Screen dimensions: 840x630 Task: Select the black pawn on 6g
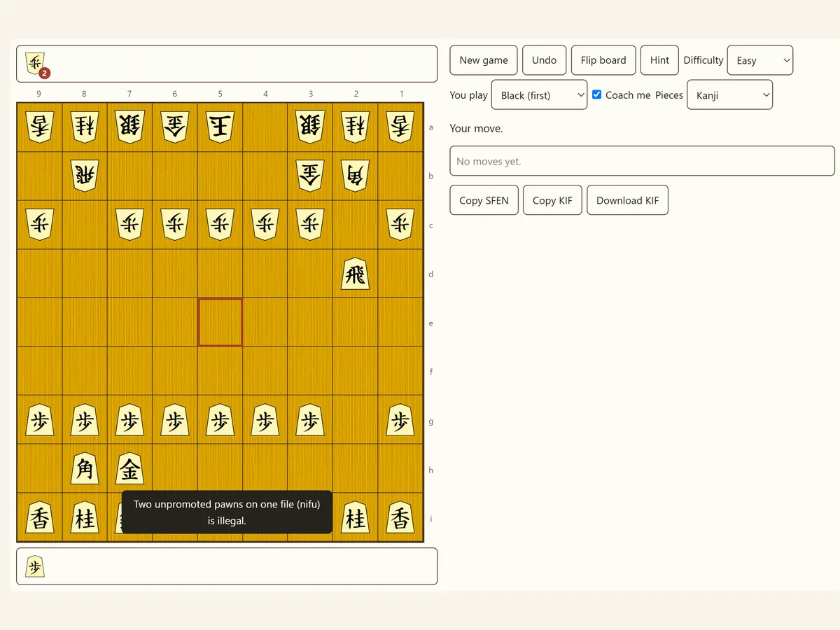pyautogui.click(x=175, y=420)
